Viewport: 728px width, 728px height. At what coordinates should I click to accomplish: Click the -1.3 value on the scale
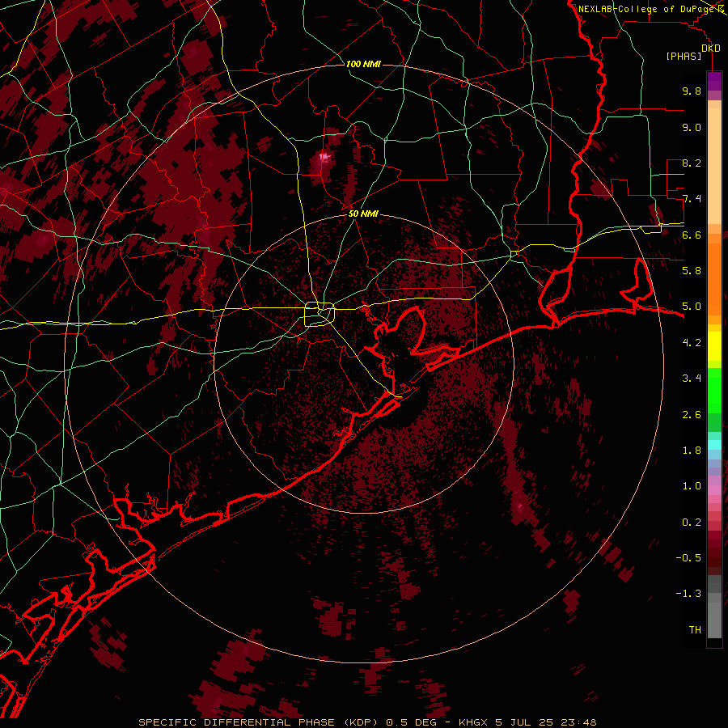(x=688, y=594)
